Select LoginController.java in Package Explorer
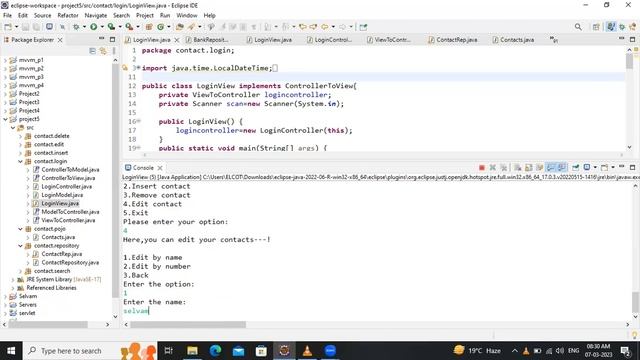 click(67, 187)
